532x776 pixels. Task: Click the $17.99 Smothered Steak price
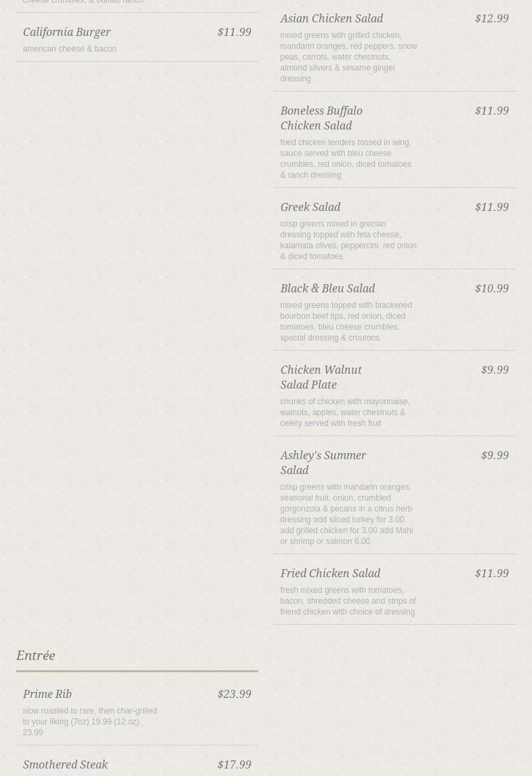(234, 765)
